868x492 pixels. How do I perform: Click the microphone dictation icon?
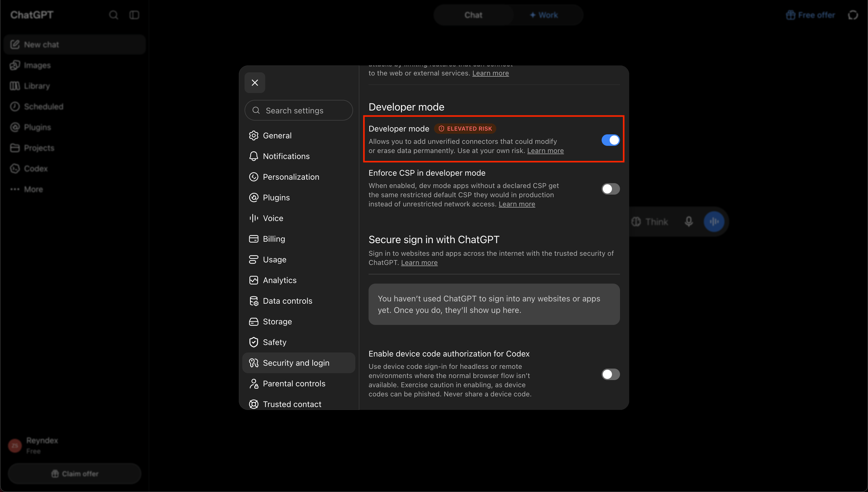689,222
